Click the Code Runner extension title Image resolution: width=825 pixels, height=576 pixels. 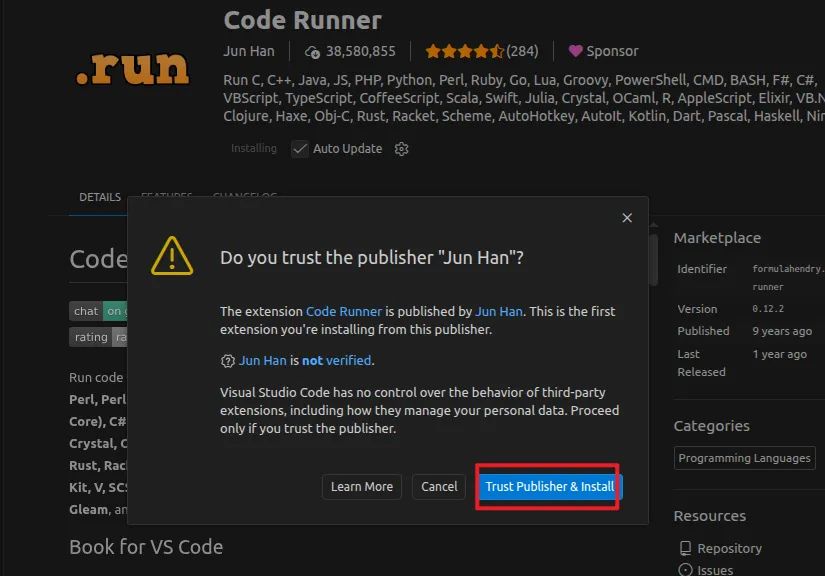pyautogui.click(x=303, y=20)
